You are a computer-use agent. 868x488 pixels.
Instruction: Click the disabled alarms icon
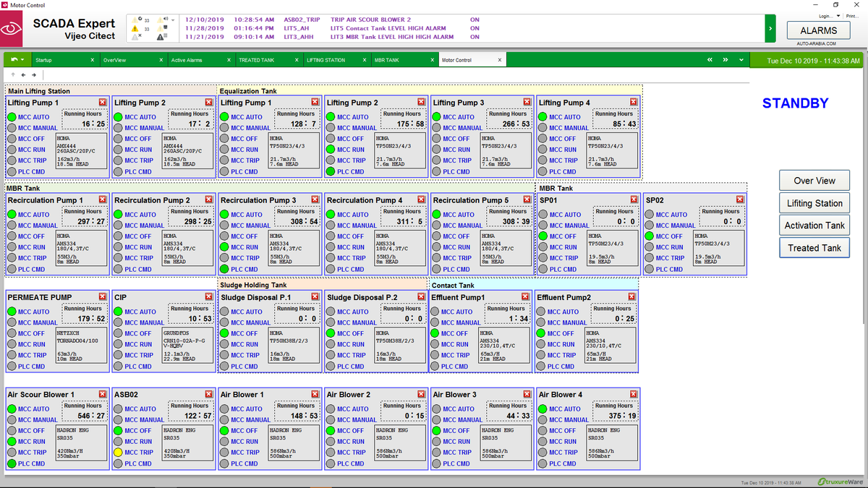(135, 35)
